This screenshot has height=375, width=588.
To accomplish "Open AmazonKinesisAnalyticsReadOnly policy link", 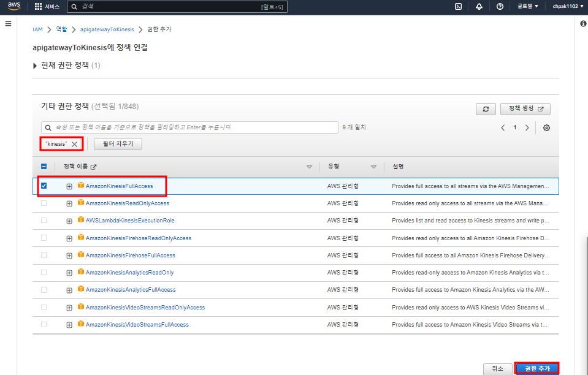I will tap(130, 273).
